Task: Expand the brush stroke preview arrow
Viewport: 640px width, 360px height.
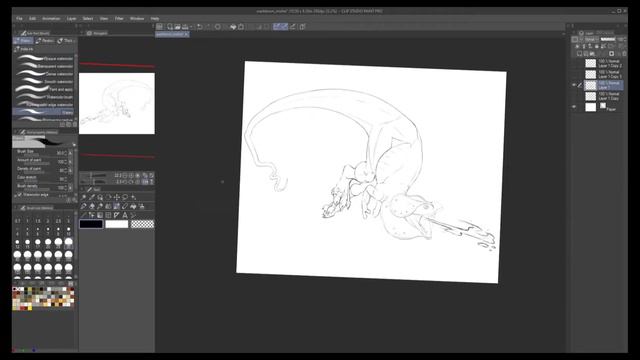Action: 74,144
